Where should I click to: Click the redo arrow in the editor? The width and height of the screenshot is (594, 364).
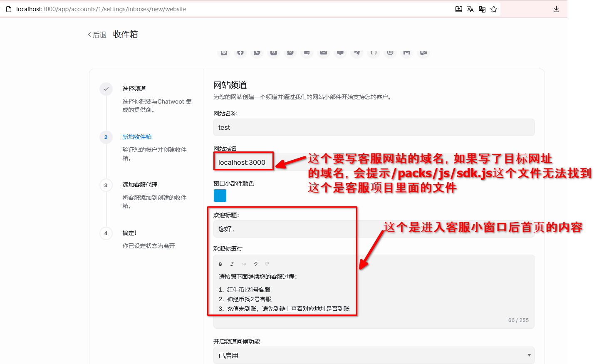(267, 264)
